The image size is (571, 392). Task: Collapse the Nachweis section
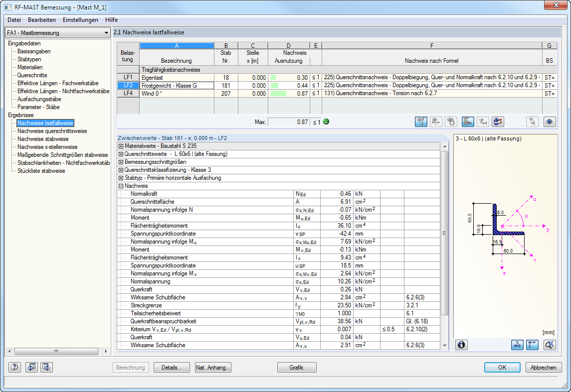click(121, 186)
